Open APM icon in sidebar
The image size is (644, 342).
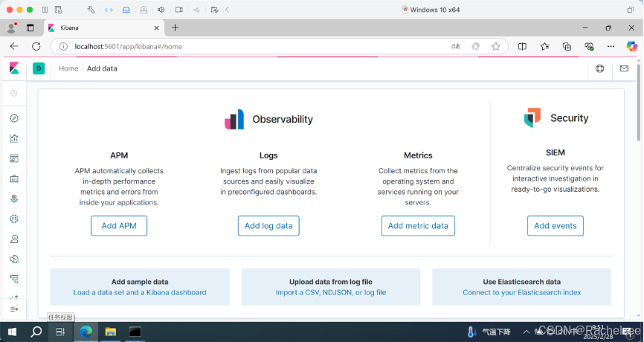click(x=14, y=280)
